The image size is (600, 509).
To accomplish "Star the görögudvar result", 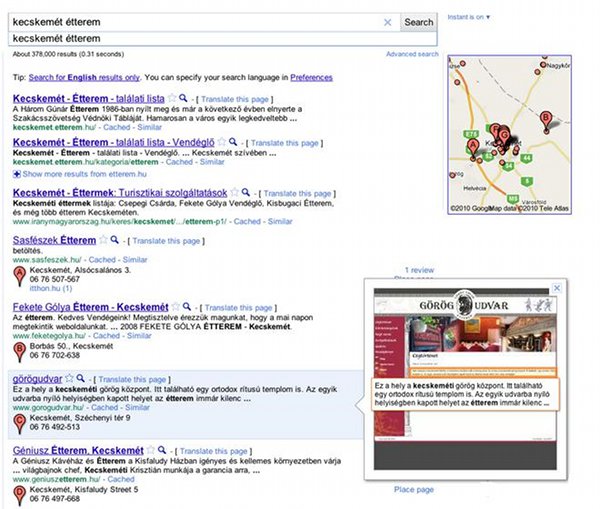I will click(x=69, y=378).
